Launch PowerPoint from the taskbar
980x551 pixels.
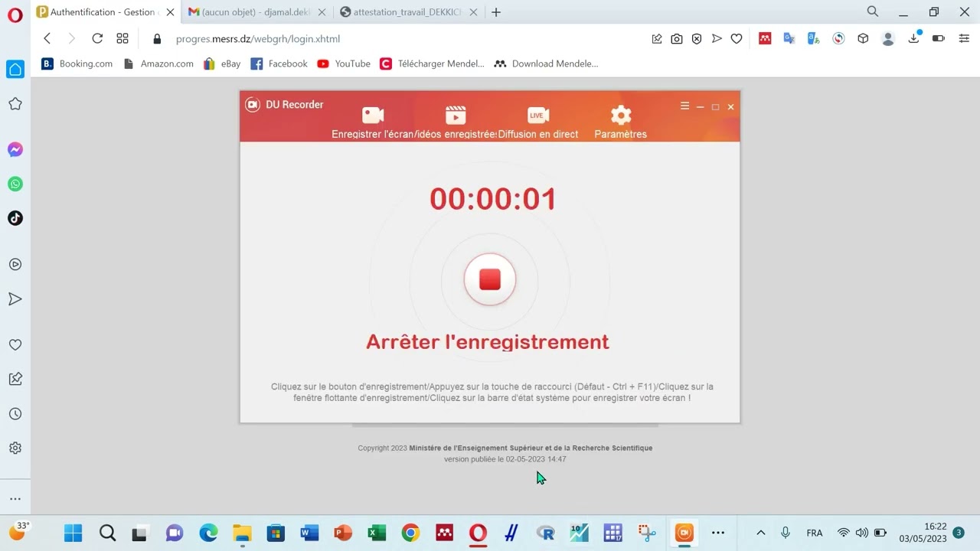click(x=343, y=533)
